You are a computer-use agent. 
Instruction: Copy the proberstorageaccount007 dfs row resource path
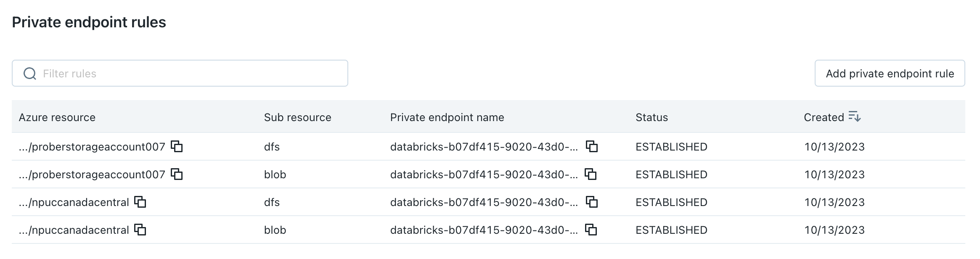[x=178, y=147]
